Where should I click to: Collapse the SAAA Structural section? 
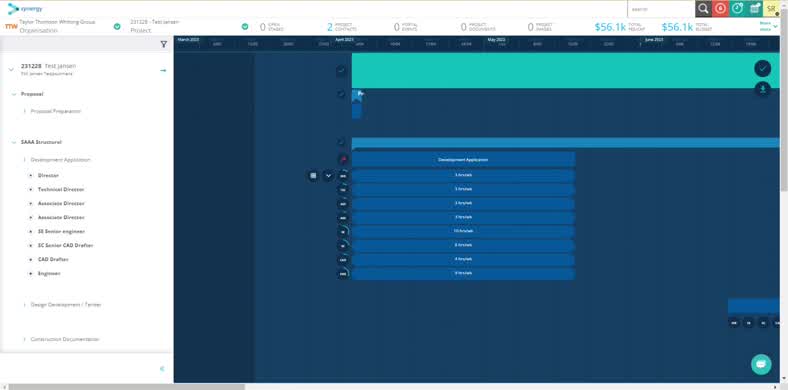click(14, 142)
